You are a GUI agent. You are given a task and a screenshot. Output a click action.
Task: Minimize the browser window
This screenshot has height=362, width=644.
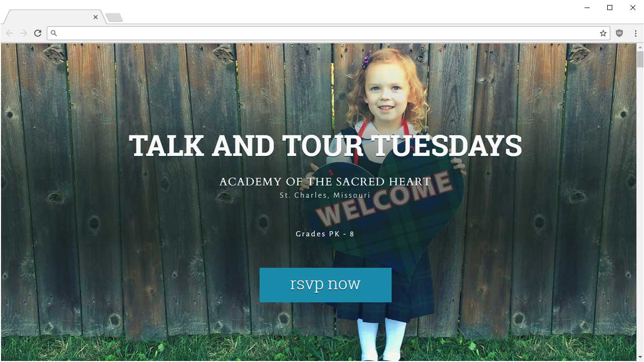click(587, 8)
